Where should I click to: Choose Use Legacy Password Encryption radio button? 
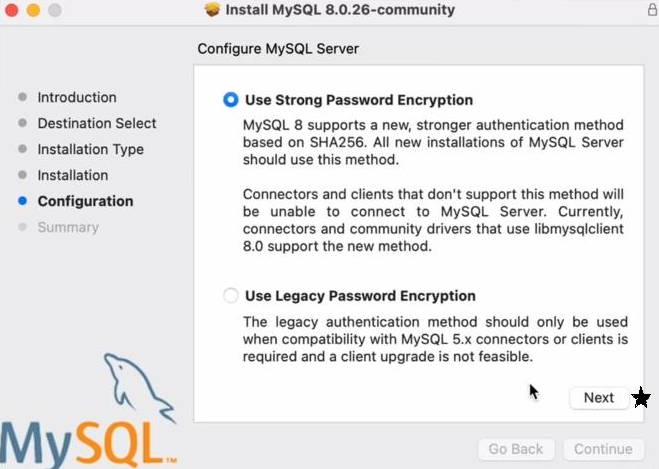231,296
